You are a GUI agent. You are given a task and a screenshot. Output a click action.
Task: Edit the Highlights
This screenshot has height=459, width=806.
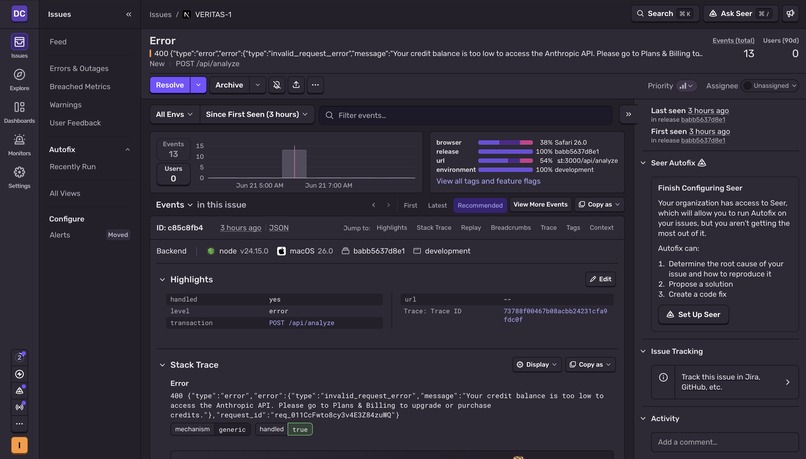pyautogui.click(x=600, y=279)
